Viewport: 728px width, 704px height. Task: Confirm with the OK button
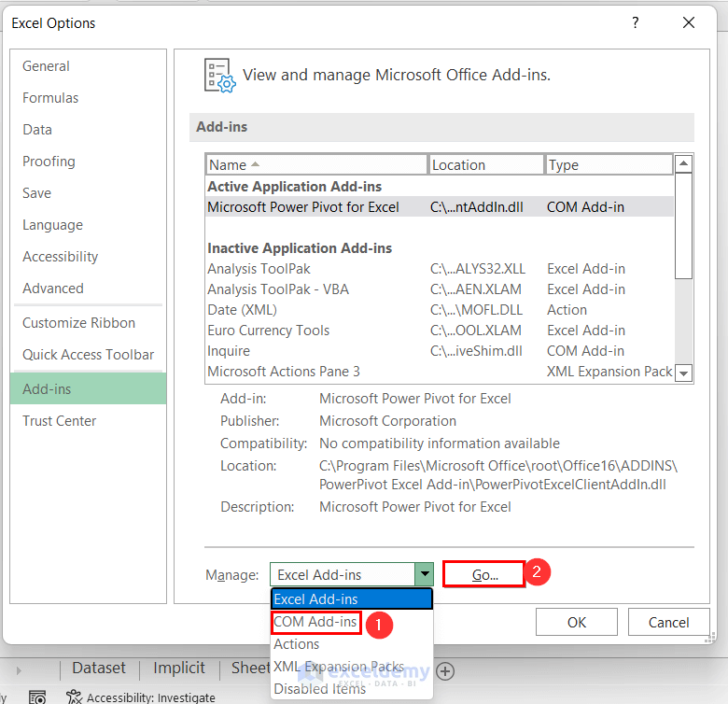pyautogui.click(x=577, y=622)
